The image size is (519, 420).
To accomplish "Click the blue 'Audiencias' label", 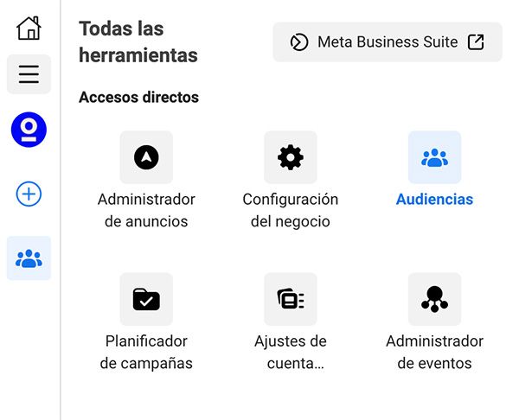I will [x=434, y=200].
